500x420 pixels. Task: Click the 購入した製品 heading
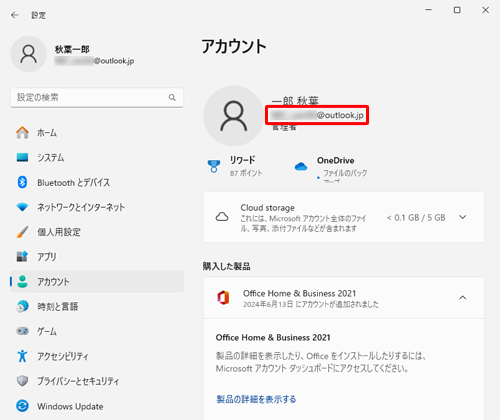click(226, 266)
